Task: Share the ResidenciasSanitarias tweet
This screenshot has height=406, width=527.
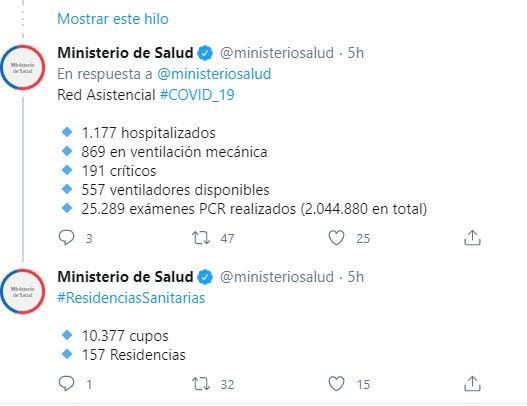Action: tap(472, 383)
